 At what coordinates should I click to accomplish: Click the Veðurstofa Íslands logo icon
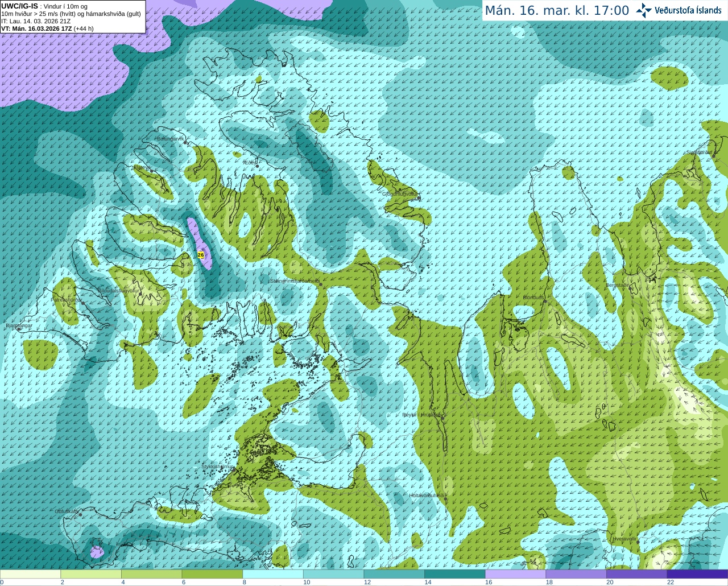pyautogui.click(x=644, y=10)
